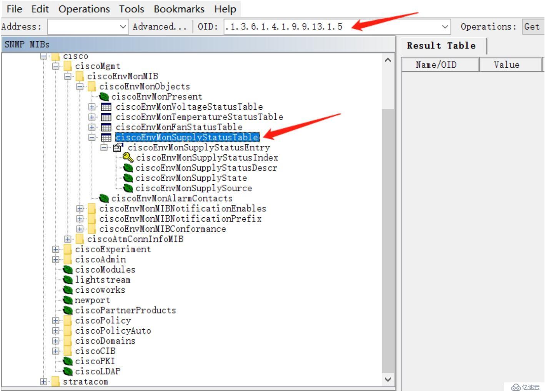Screen dimensions: 546x392
Task: Open the Help menu
Action: [x=225, y=9]
